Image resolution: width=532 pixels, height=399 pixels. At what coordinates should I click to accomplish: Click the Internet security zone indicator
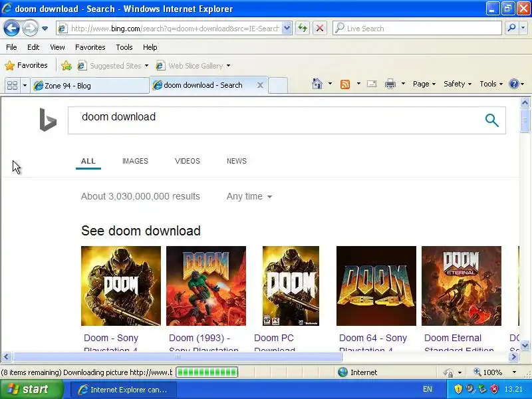point(358,372)
